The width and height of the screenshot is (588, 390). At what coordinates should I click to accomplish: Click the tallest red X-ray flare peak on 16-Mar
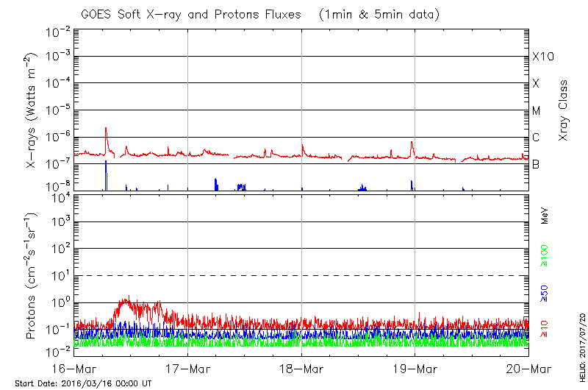click(106, 128)
